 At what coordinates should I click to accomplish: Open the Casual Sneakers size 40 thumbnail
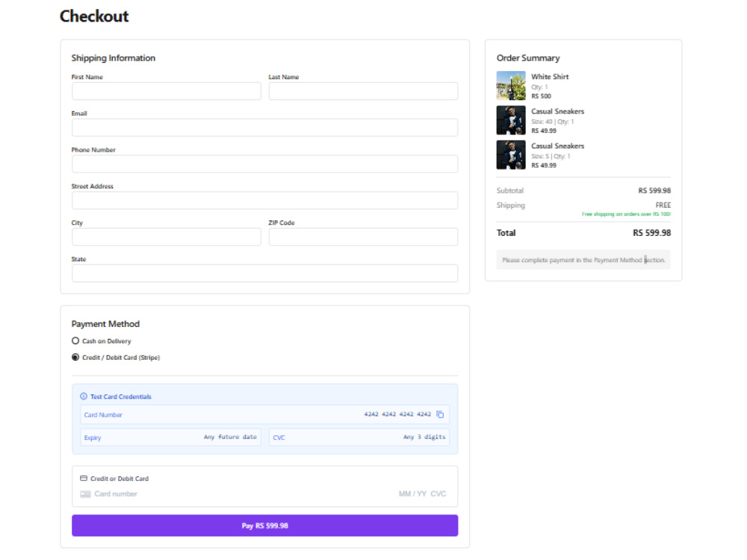click(511, 120)
